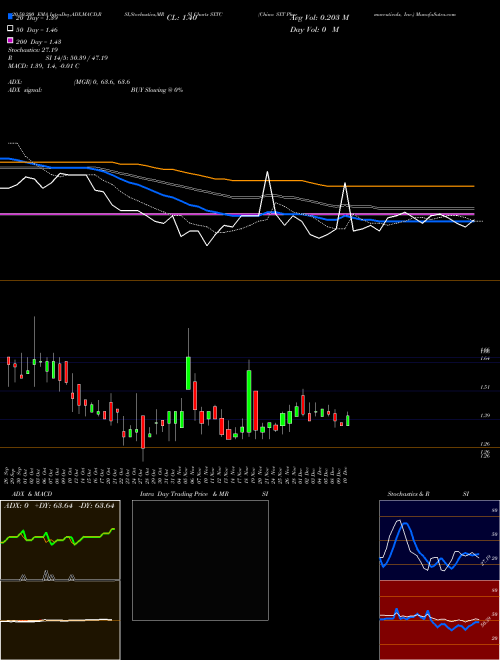The image size is (500, 660).
Task: Click the 'MACD: 1.39, 1.4, -0.01 C' line
Action: (44, 66)
